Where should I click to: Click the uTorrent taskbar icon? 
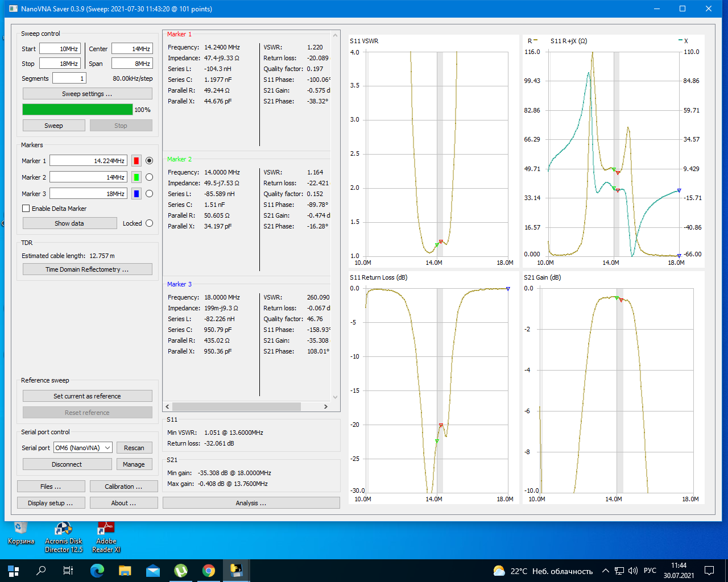point(181,571)
